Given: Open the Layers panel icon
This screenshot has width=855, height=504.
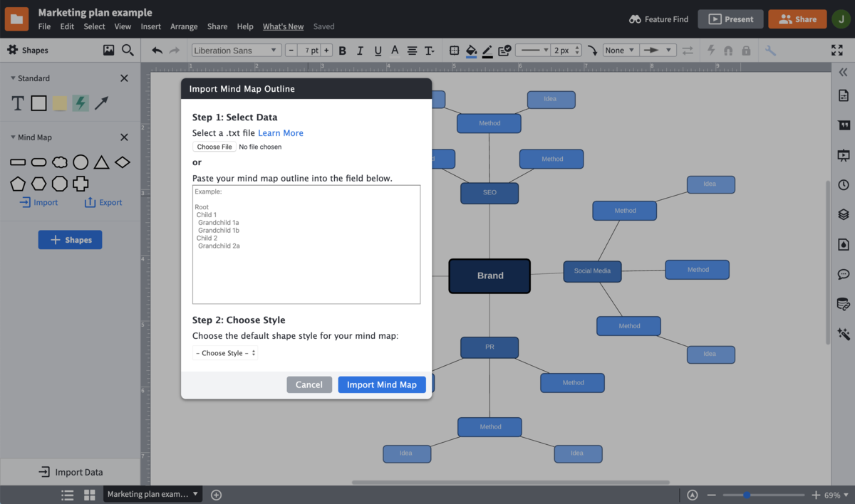Looking at the screenshot, I should (844, 214).
